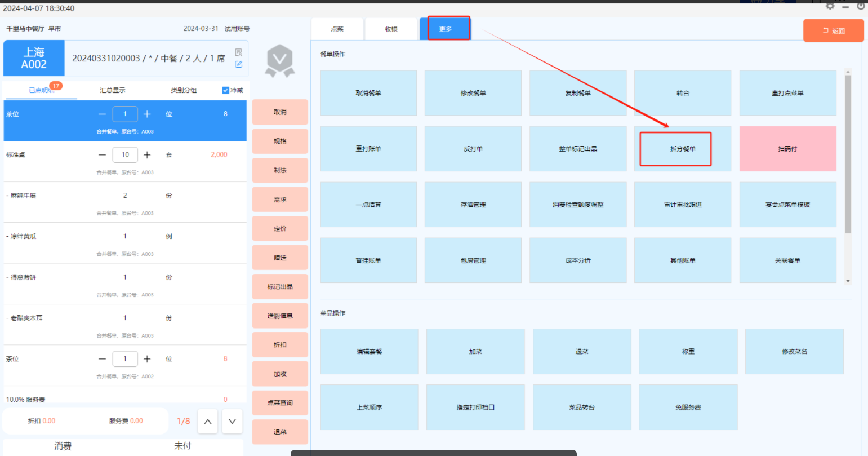Click plus icon on the highlighted 茶位 row
This screenshot has height=456, width=868.
pyautogui.click(x=147, y=114)
